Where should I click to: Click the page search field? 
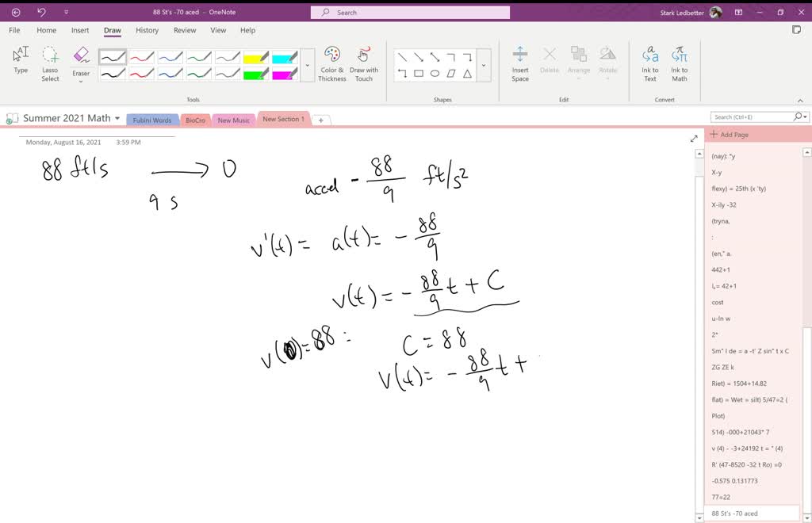pyautogui.click(x=753, y=116)
